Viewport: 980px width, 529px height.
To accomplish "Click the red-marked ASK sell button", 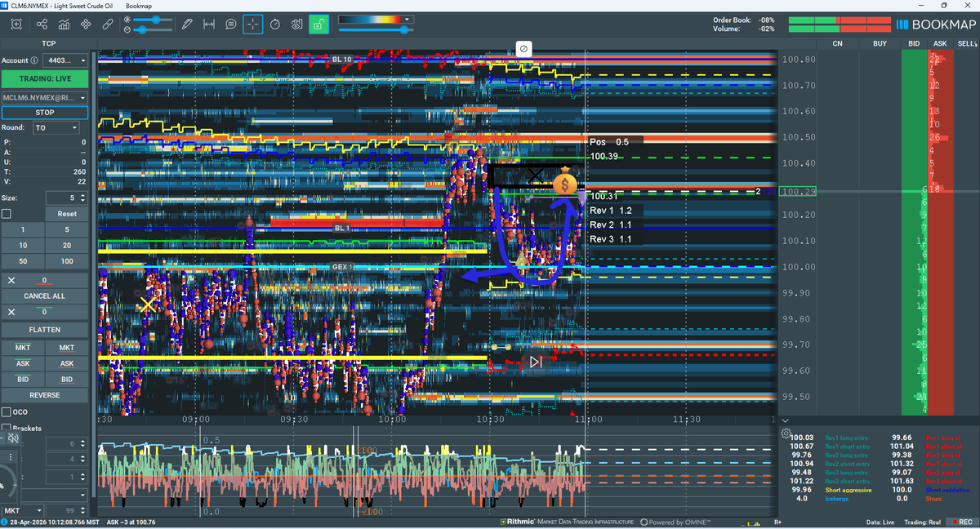I will pyautogui.click(x=67, y=364).
